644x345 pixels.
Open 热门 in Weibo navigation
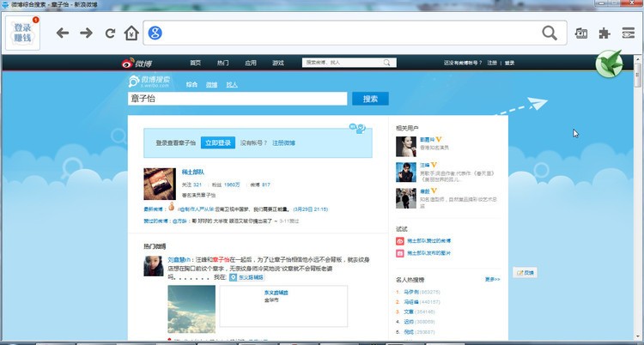point(223,63)
